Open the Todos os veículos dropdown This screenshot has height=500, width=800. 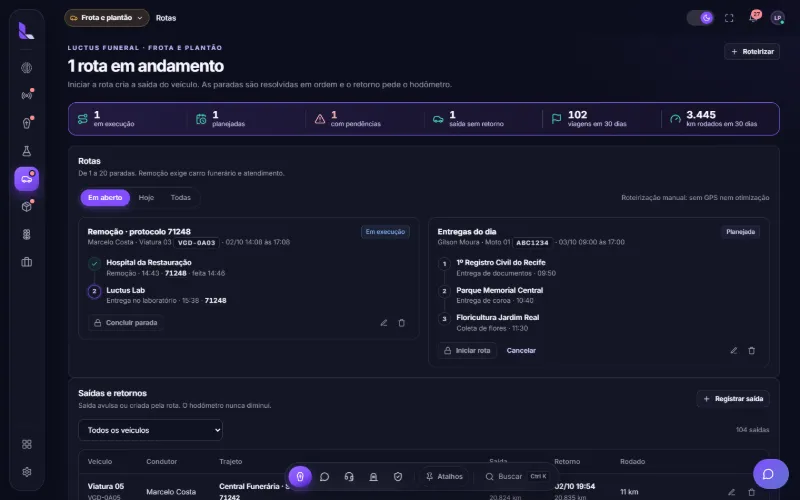151,430
